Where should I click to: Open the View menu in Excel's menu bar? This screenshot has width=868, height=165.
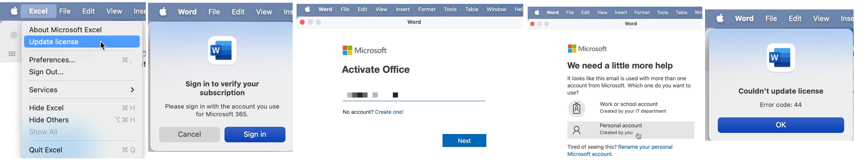(114, 11)
